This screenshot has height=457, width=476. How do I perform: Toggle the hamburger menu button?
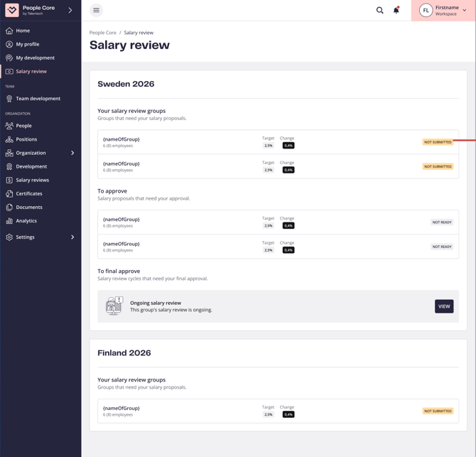coord(97,11)
